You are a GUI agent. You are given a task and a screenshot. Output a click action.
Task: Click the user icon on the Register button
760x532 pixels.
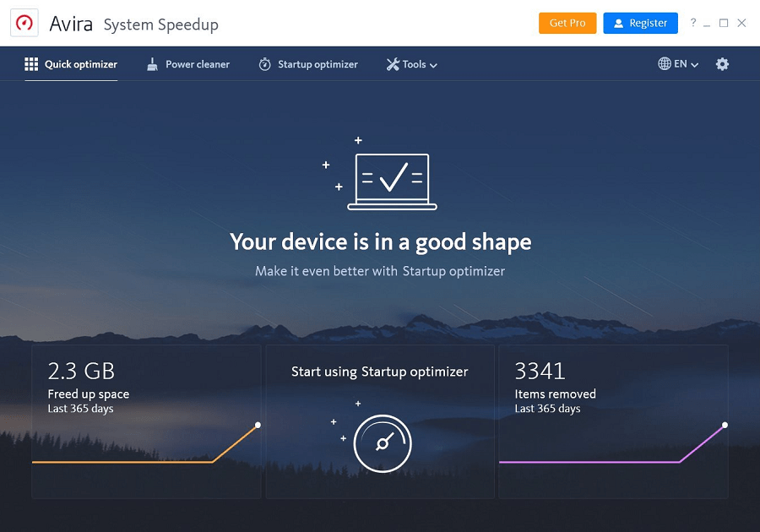(618, 24)
